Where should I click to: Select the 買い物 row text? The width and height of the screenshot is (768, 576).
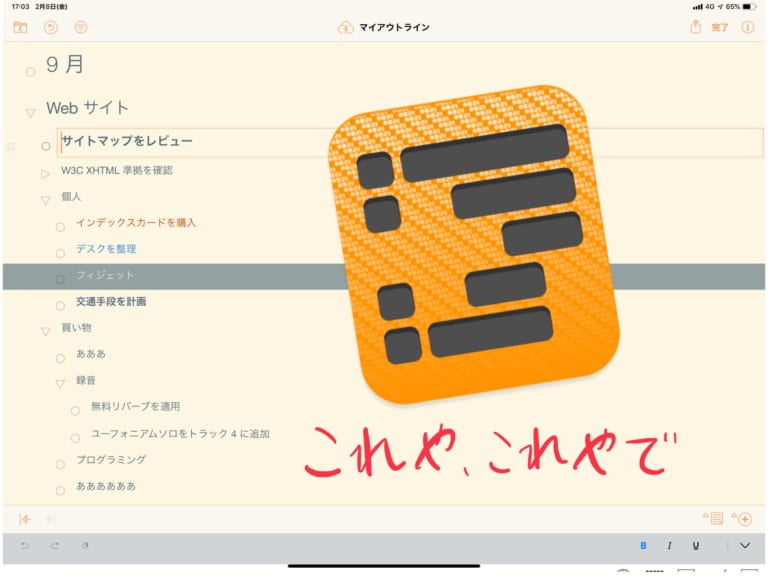tap(76, 328)
